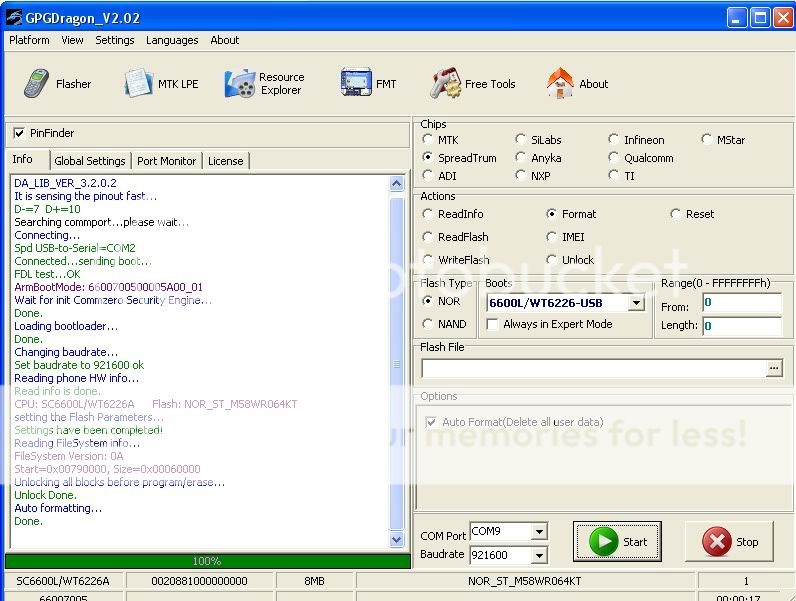Click the About house icon in toolbar
The image size is (796, 601).
(x=560, y=83)
